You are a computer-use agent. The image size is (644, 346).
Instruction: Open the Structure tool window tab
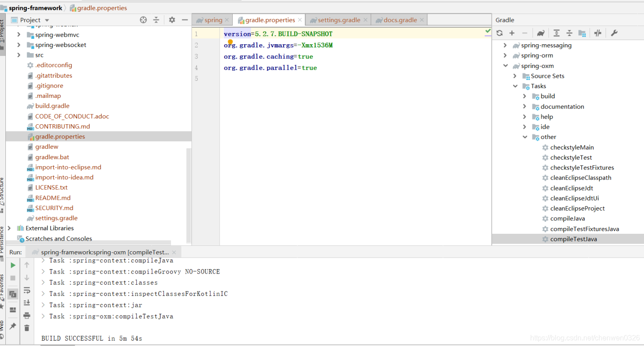[2, 194]
